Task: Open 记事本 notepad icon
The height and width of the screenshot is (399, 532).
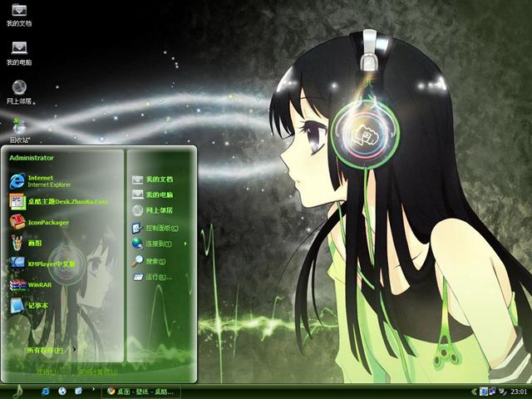Action: [x=17, y=305]
